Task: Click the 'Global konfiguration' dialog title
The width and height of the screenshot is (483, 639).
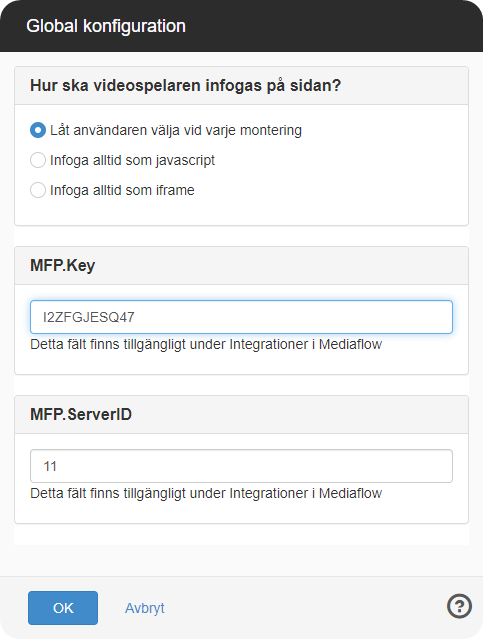Action: pyautogui.click(x=106, y=26)
